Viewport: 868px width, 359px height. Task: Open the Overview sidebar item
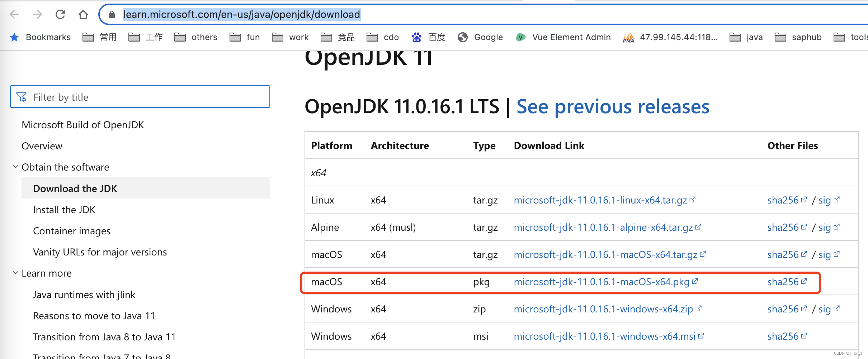point(42,146)
